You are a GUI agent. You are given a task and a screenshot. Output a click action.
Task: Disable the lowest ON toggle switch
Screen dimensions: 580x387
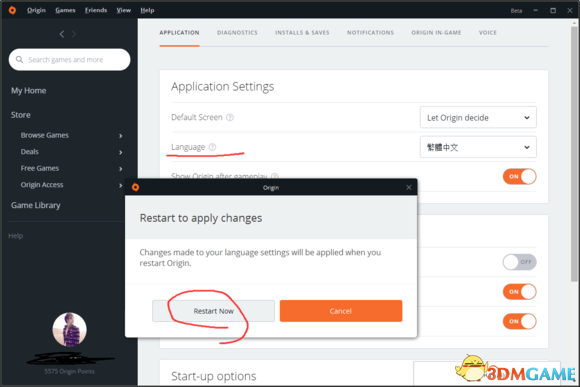click(x=519, y=321)
